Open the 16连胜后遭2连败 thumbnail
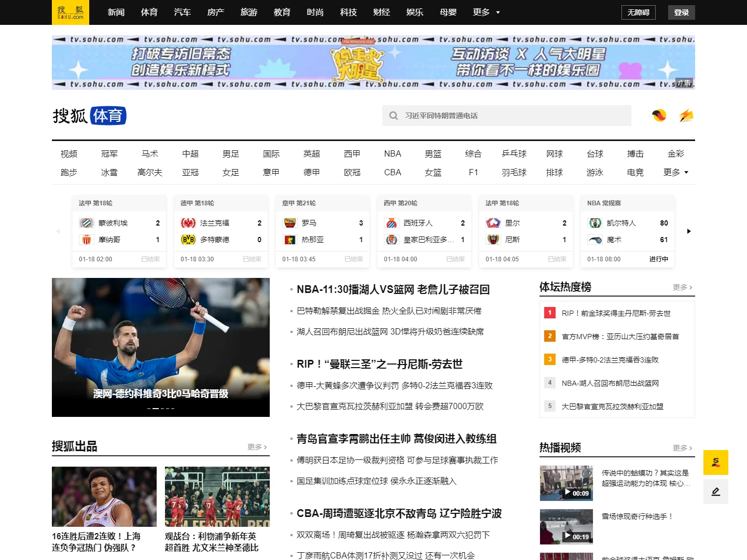This screenshot has height=560, width=747. click(x=104, y=497)
